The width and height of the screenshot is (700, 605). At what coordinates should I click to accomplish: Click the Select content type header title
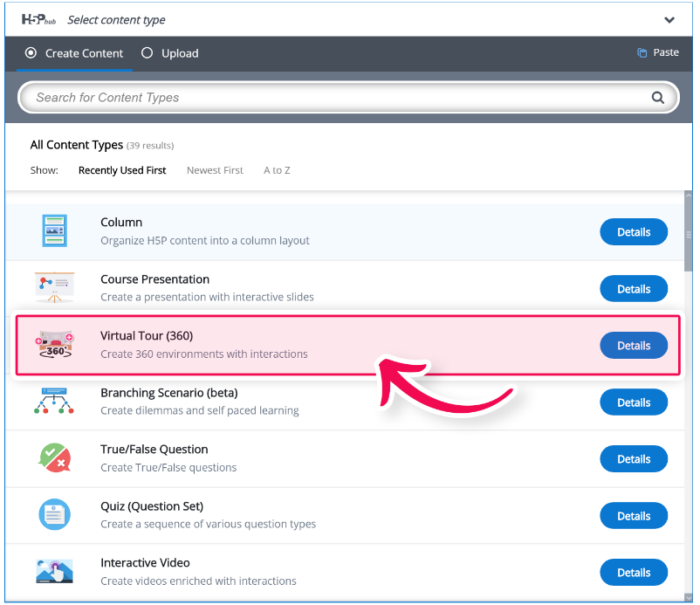pyautogui.click(x=116, y=20)
